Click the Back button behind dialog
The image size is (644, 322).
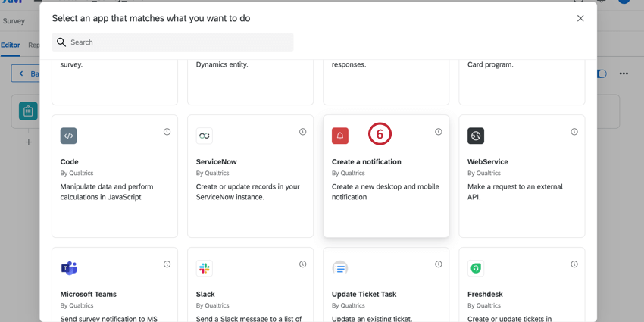26,73
